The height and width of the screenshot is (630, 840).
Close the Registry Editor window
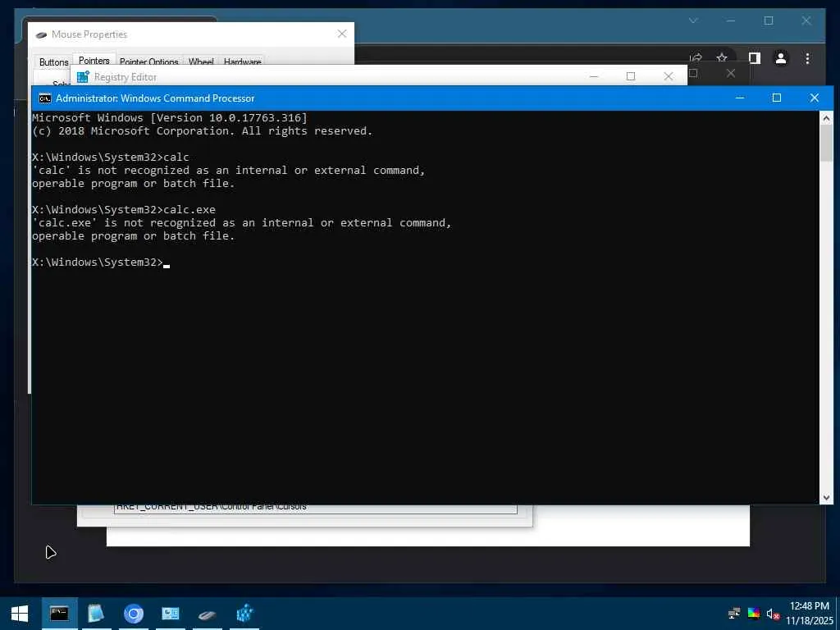coord(668,76)
